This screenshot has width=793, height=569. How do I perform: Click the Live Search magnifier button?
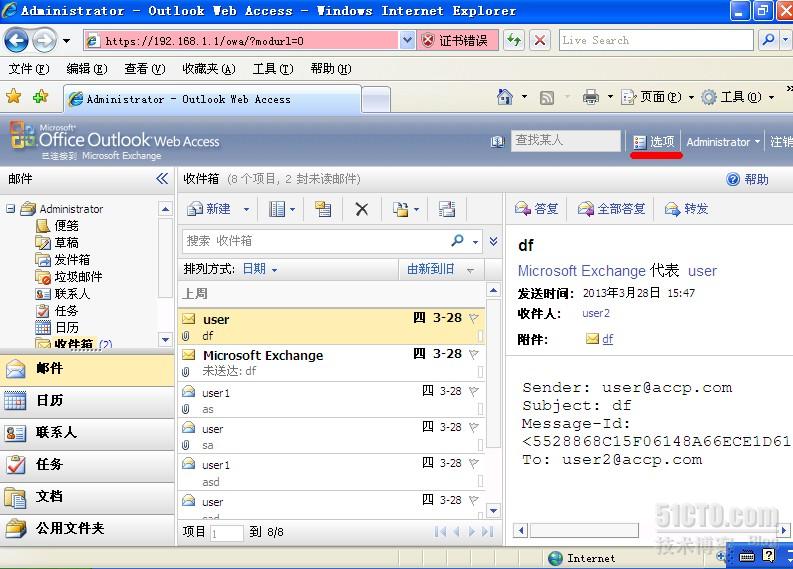pos(768,40)
